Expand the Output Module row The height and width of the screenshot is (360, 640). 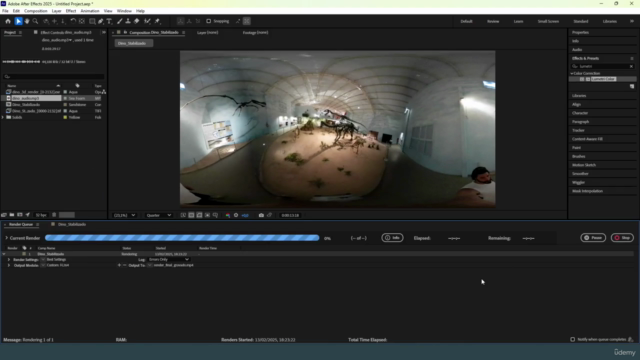tap(9, 265)
